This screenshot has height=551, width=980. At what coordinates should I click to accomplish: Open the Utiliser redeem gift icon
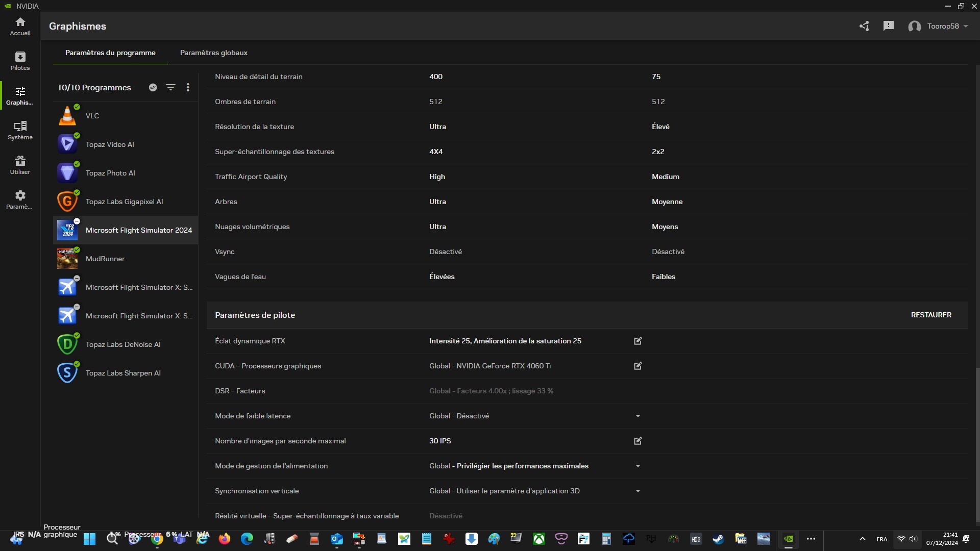coord(20,165)
